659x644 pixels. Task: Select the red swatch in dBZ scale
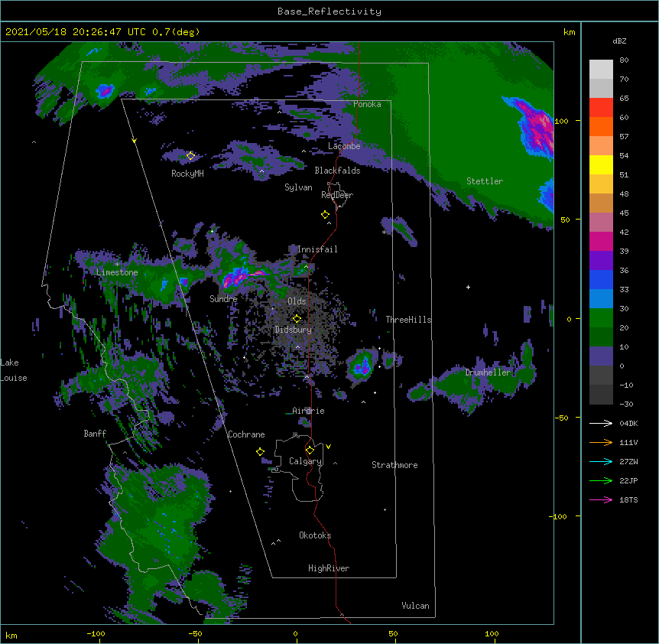(x=601, y=108)
